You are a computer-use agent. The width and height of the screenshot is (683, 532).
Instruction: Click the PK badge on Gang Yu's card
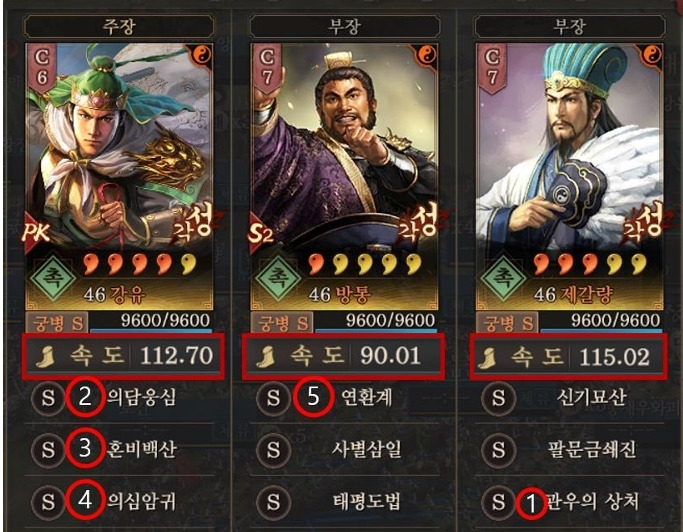[36, 233]
